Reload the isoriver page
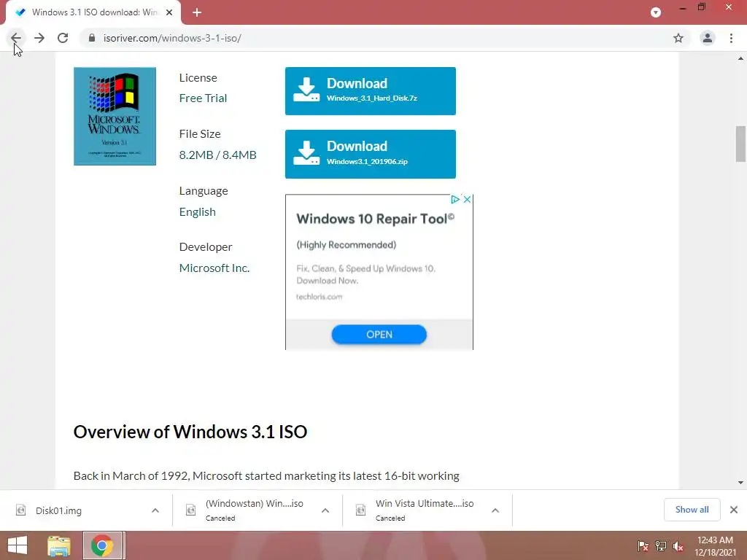The image size is (747, 560). [63, 38]
